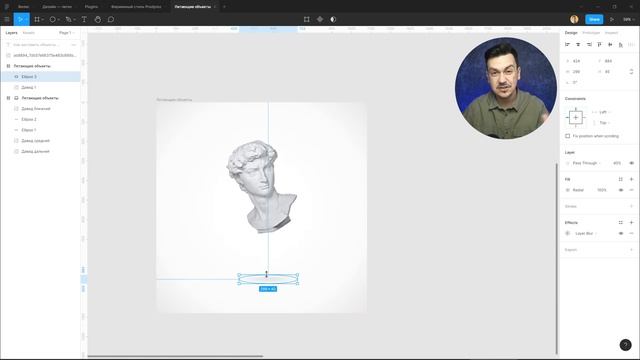Click the layer opacity percent field
640x360 pixels.
(x=617, y=163)
